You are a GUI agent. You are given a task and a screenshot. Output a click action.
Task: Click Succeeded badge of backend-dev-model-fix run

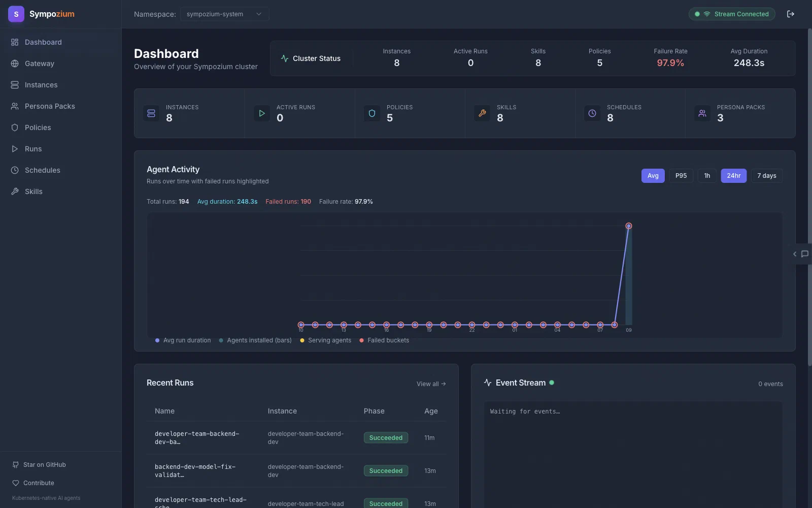pos(386,471)
